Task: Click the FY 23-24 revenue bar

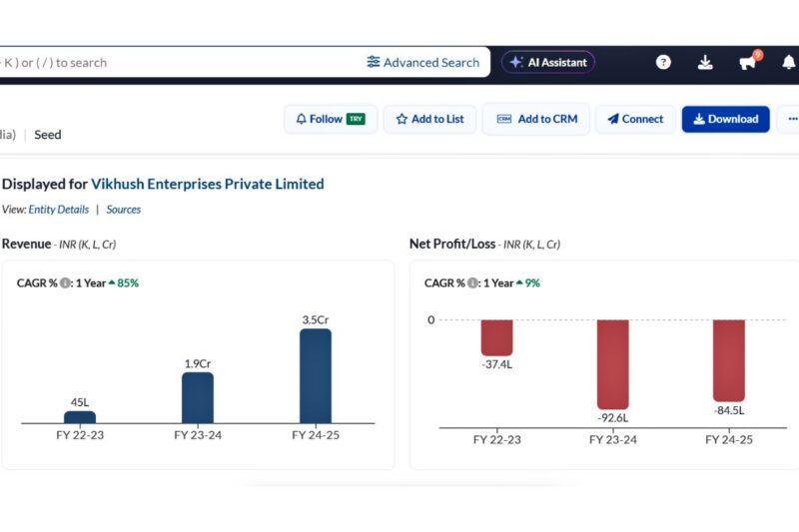Action: [198, 397]
